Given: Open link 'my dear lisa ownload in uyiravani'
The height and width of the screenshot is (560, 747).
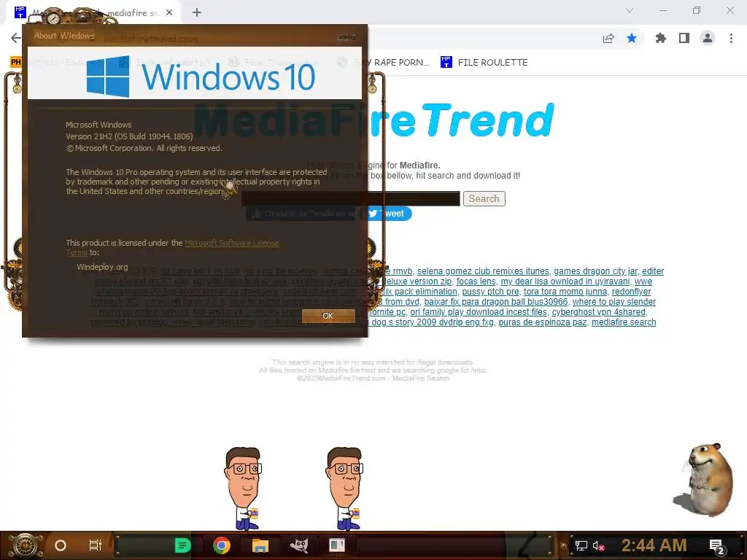Looking at the screenshot, I should [565, 281].
